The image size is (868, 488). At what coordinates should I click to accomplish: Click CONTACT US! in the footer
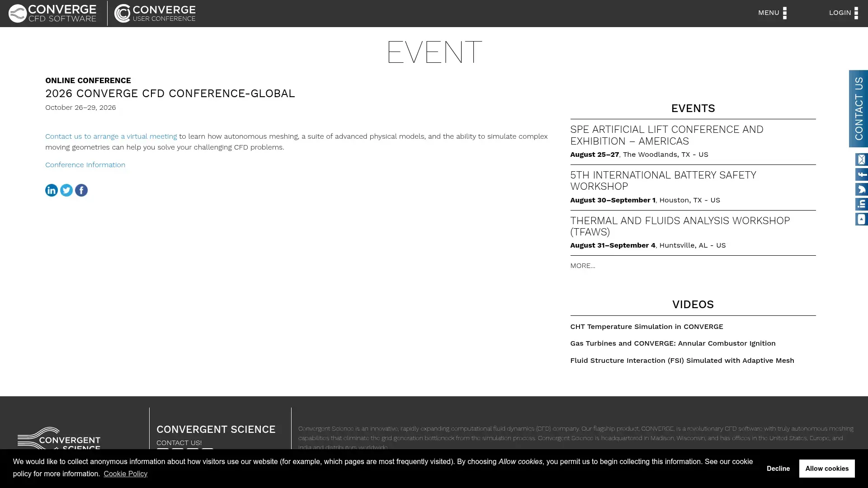click(x=179, y=443)
